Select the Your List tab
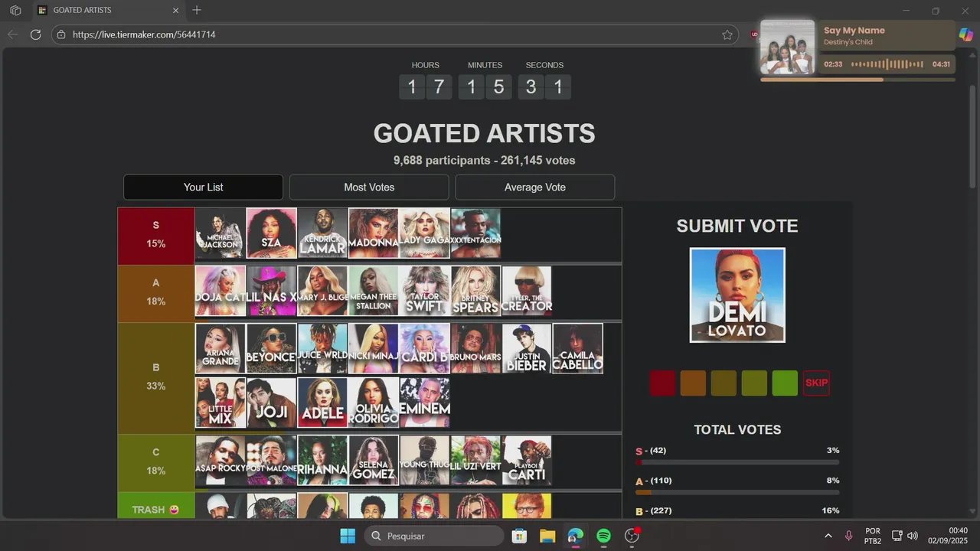980x551 pixels. point(203,187)
